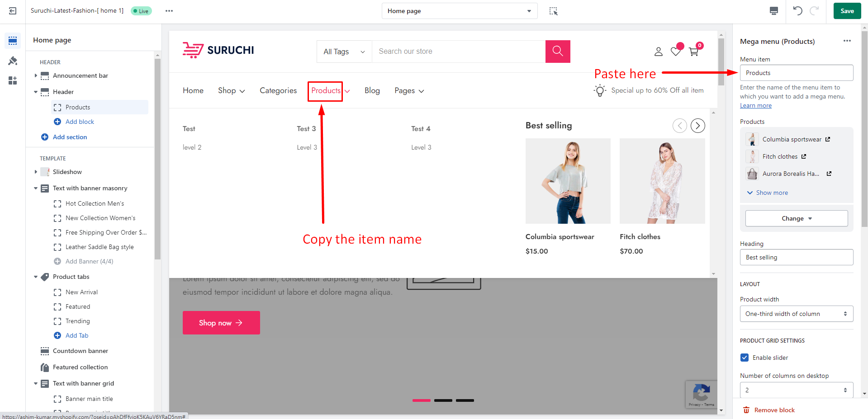Click the inspector selection icon
868x419 pixels.
pyautogui.click(x=553, y=11)
